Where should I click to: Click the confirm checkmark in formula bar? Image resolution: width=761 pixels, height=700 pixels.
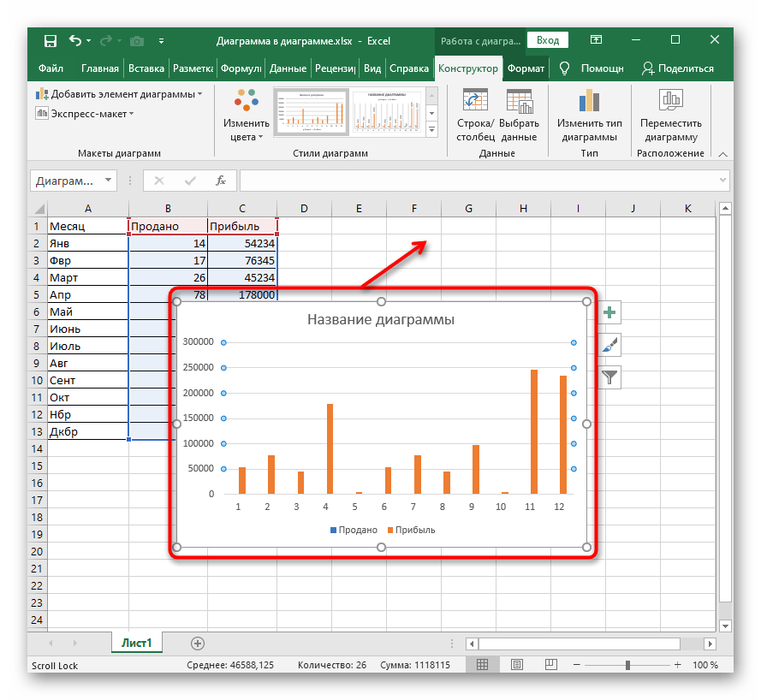coord(190,181)
